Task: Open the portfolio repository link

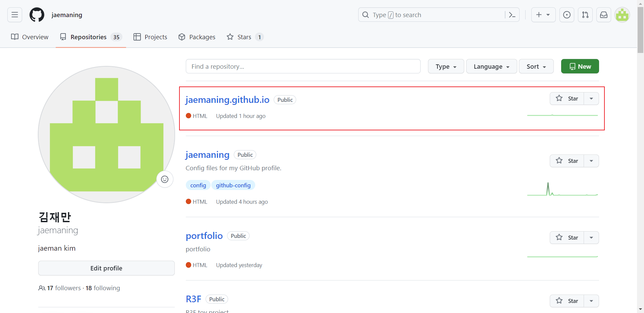Action: point(204,236)
